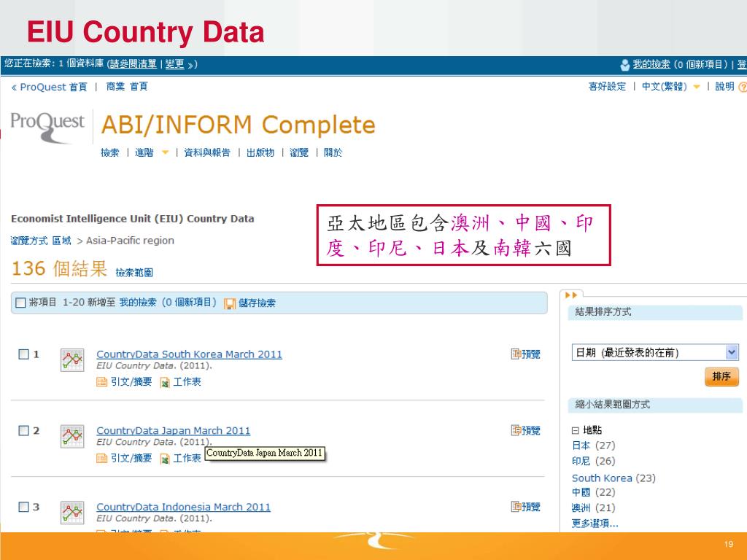The image size is (747, 560).
Task: Click the 說明 help link
Action: click(x=724, y=86)
